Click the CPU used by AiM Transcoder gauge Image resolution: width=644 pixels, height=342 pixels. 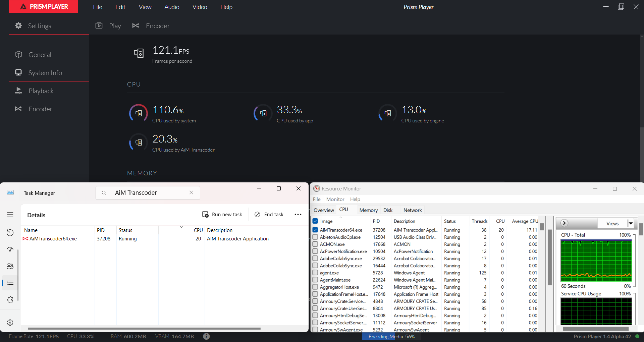point(139,142)
